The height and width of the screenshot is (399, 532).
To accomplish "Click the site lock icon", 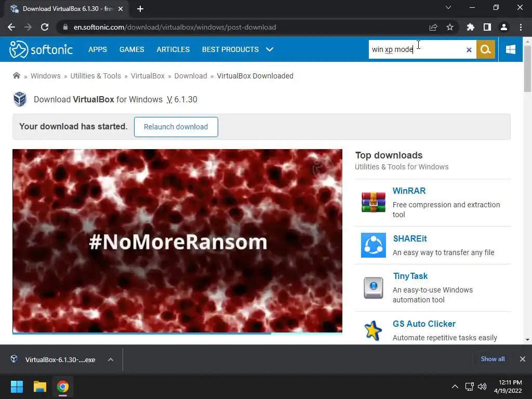I will coord(65,27).
